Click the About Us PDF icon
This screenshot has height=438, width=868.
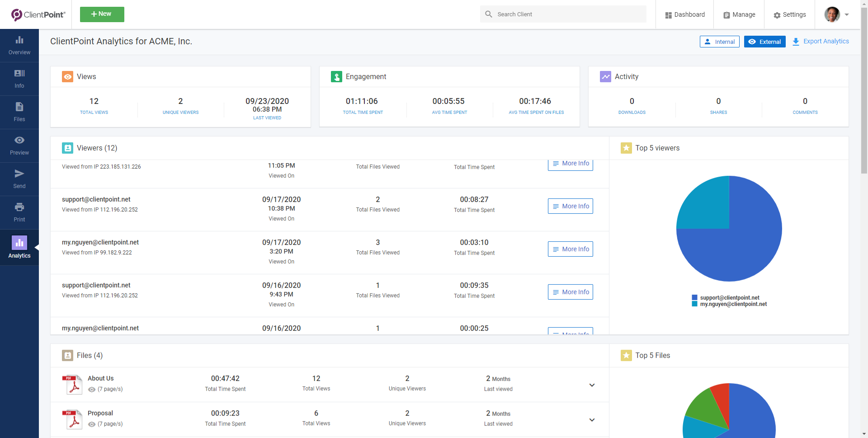(72, 385)
